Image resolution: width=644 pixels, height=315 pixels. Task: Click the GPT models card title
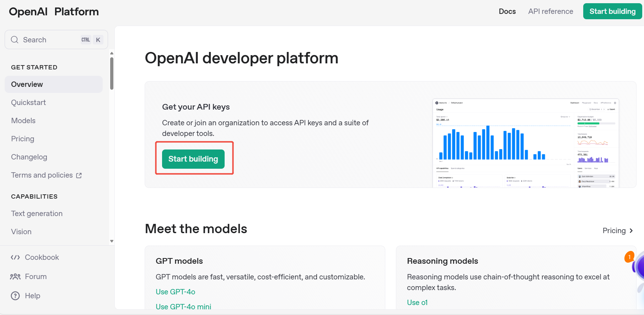click(x=179, y=261)
